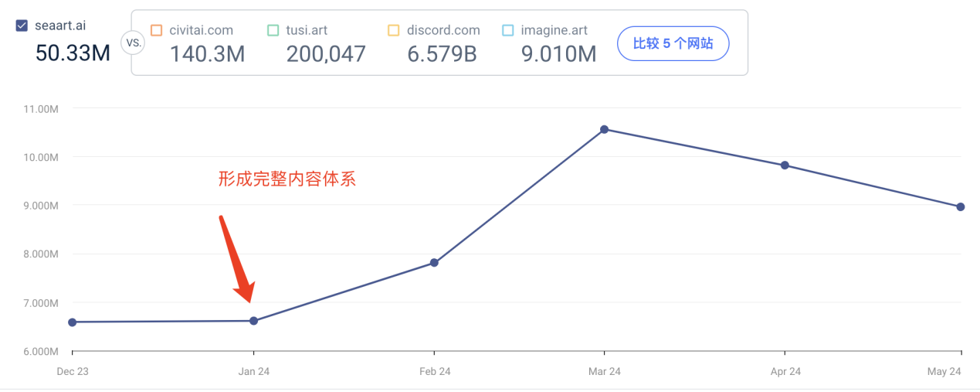This screenshot has width=980, height=392.
Task: Select the Dec 23 data point
Action: coord(72,322)
